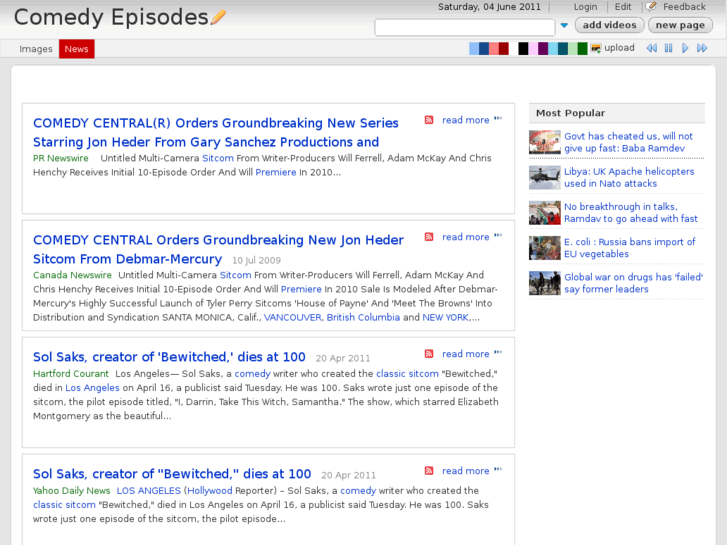The width and height of the screenshot is (727, 545).
Task: Click the fast-forward playback button
Action: point(702,48)
